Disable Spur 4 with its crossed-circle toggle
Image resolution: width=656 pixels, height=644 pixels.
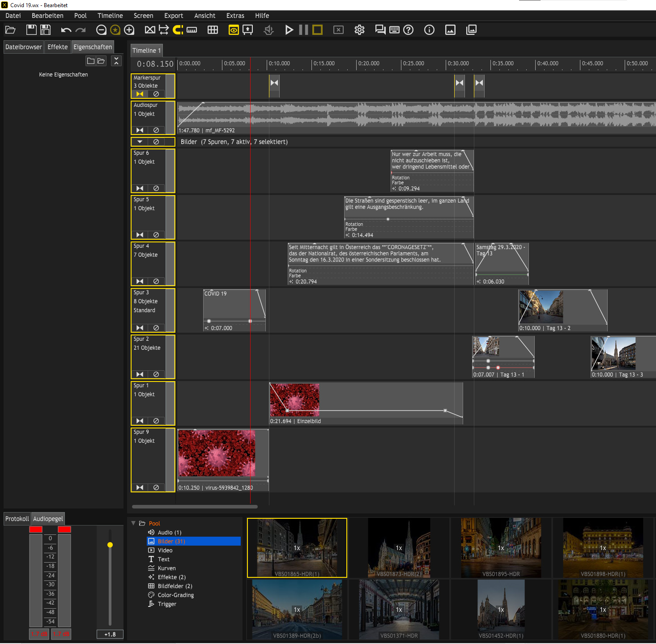coord(156,281)
